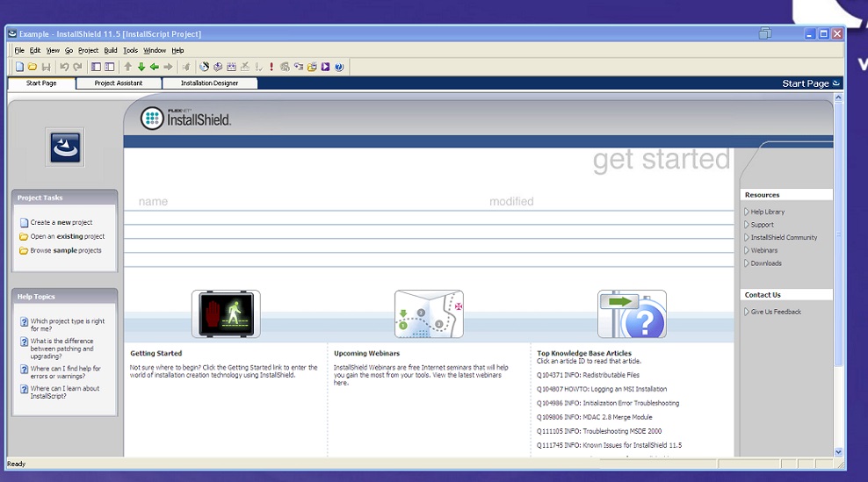Image resolution: width=868 pixels, height=482 pixels.
Task: Open the View menu
Action: (53, 50)
